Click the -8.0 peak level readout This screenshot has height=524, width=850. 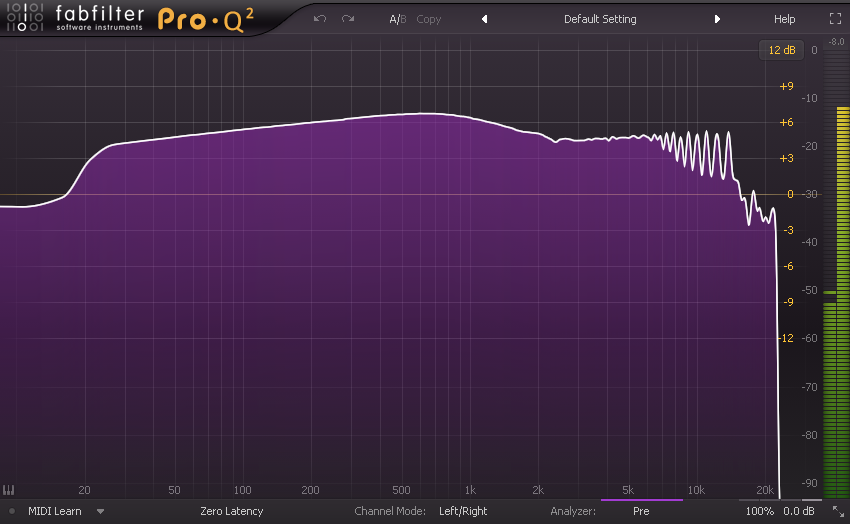(x=836, y=42)
